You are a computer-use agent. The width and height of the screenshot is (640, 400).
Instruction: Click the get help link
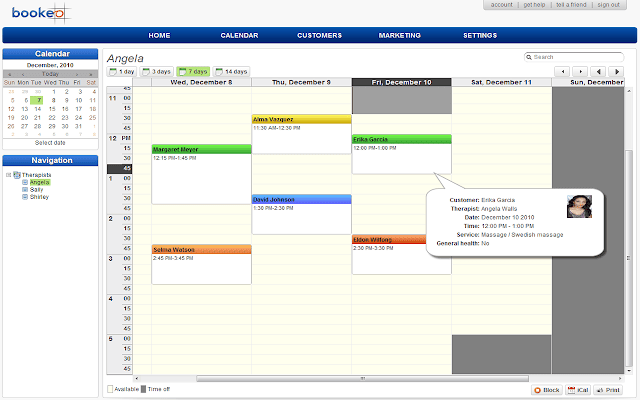coord(534,5)
